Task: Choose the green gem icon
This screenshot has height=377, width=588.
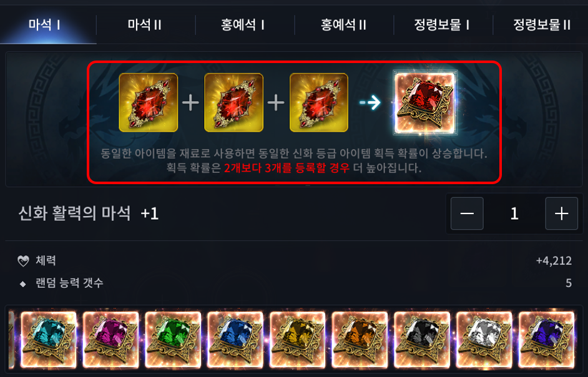Action: point(173,340)
